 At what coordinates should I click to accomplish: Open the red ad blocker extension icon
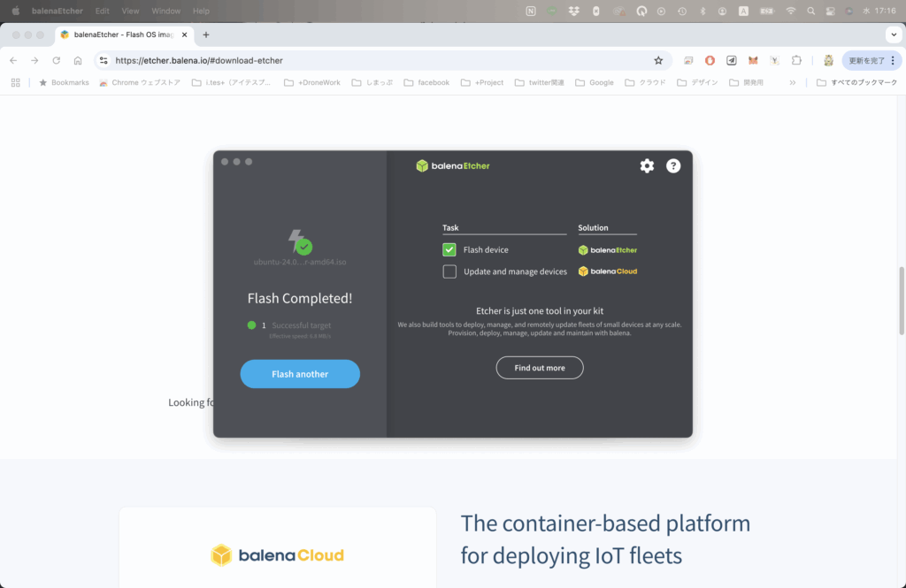[710, 60]
